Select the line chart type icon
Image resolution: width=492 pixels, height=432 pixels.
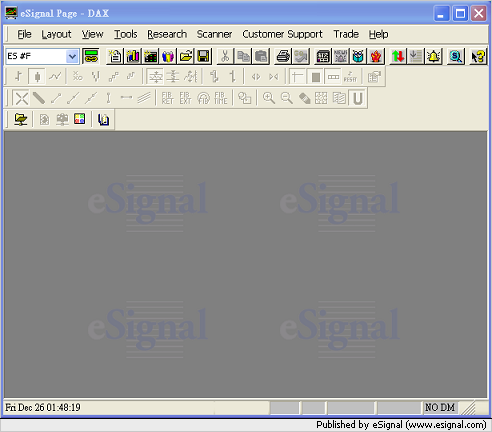pos(55,77)
